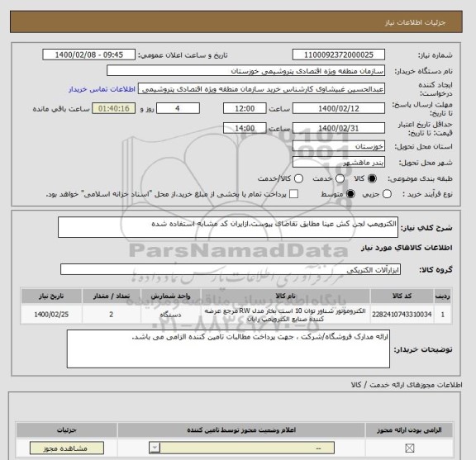Click the goods group field ابزارآلات الکتریکی
This screenshot has height=460, width=476.
pyautogui.click(x=231, y=270)
